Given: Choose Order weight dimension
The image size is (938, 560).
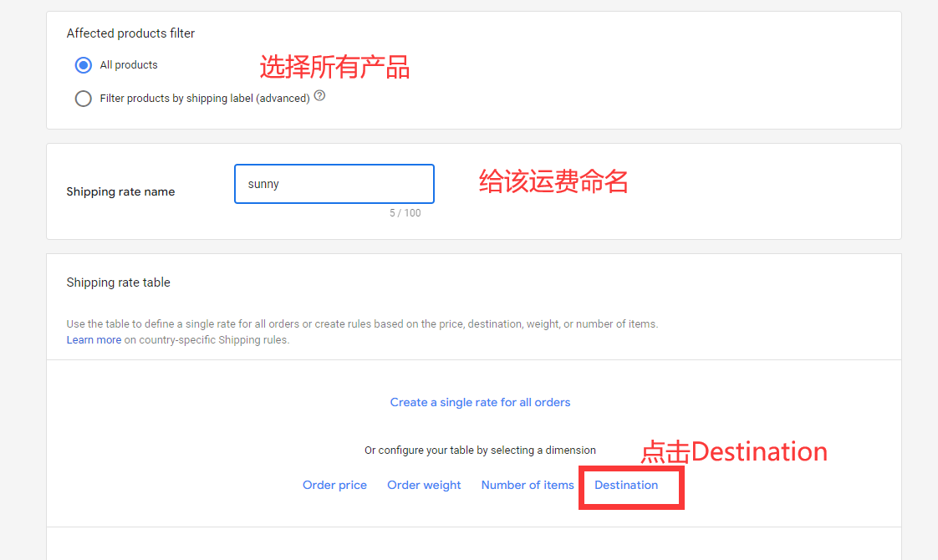Looking at the screenshot, I should (424, 485).
